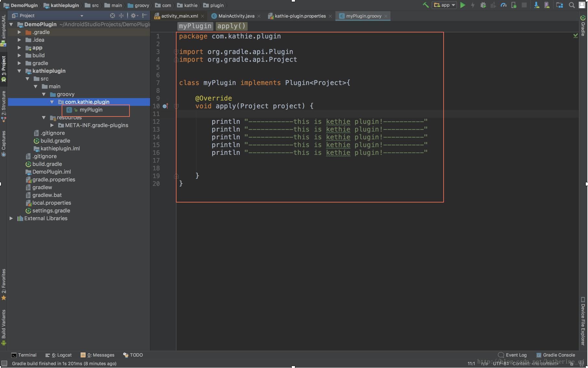Close the MainActivity.java tab
The width and height of the screenshot is (588, 368).
tap(259, 16)
